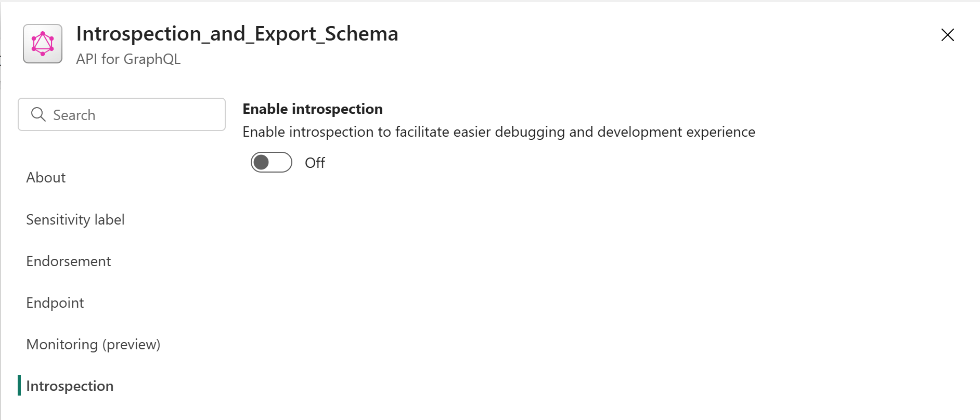The width and height of the screenshot is (980, 420).
Task: Go to the Sensitivity label section
Action: coord(75,219)
